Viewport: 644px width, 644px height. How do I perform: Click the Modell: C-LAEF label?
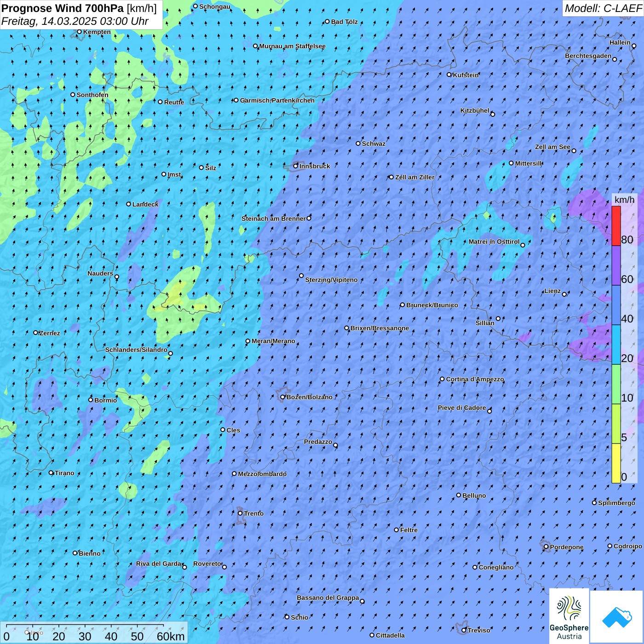pos(603,8)
